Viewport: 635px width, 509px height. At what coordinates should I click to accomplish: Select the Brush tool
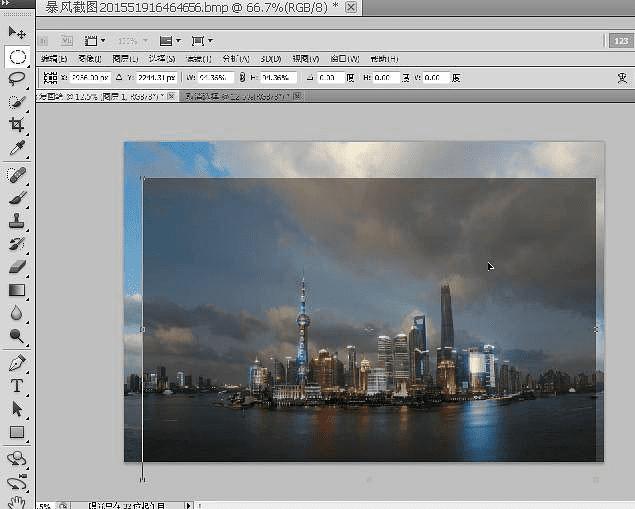click(17, 198)
